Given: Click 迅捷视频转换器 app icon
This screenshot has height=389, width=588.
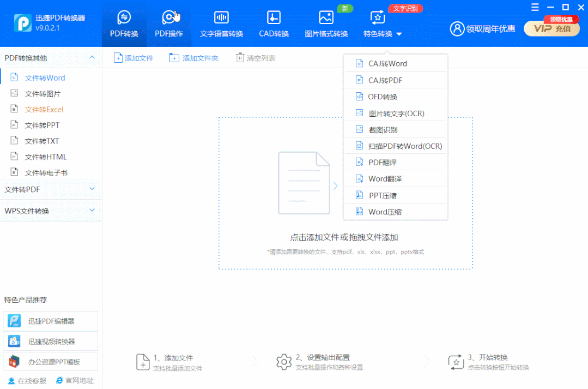Looking at the screenshot, I should click(14, 342).
